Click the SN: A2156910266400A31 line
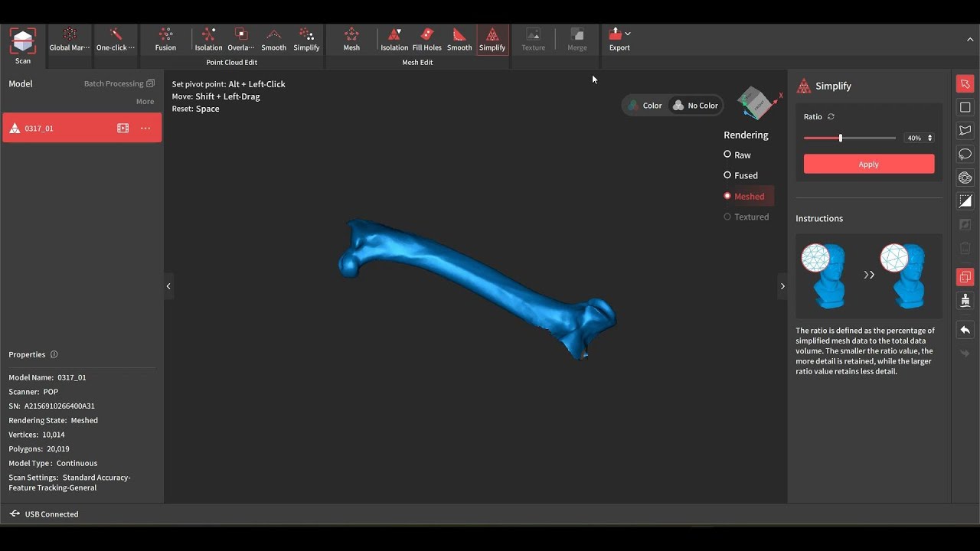 coord(52,406)
